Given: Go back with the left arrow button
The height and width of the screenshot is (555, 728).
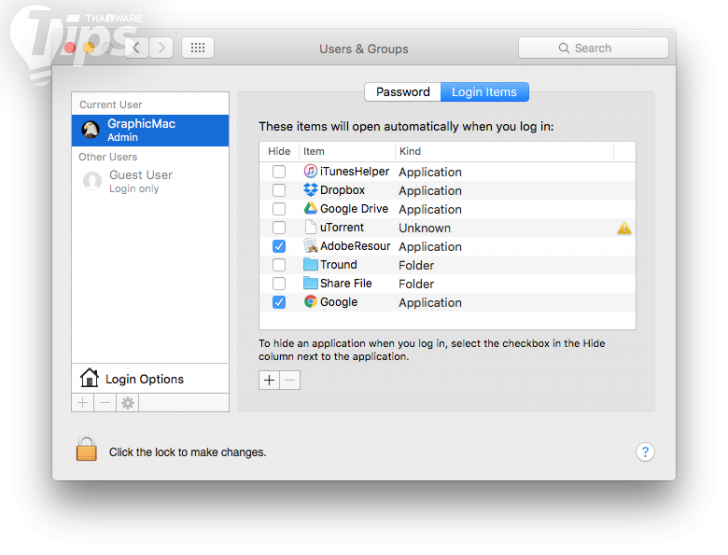Looking at the screenshot, I should click(x=136, y=48).
